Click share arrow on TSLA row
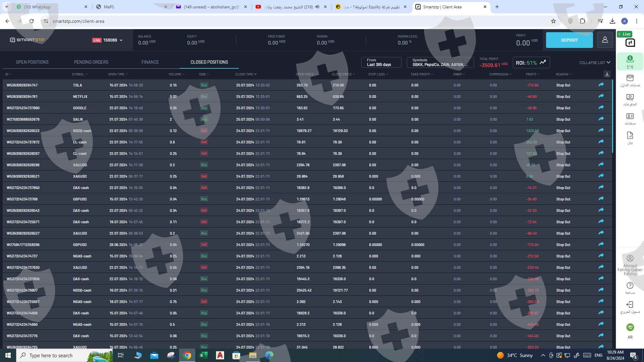 click(x=601, y=85)
